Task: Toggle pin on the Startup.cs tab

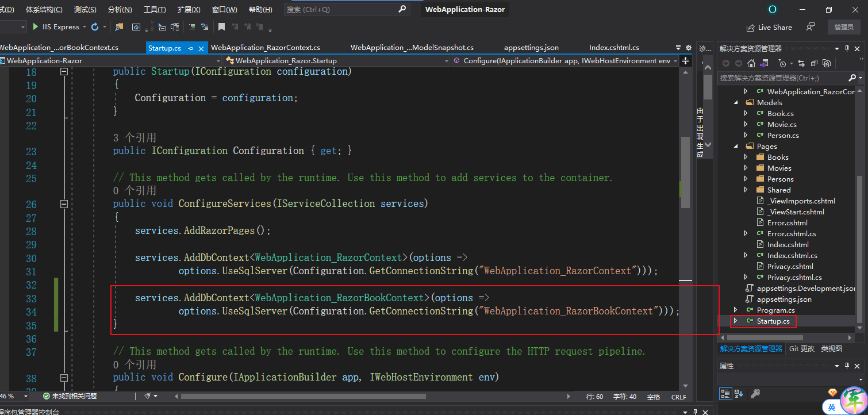Action: tap(190, 48)
